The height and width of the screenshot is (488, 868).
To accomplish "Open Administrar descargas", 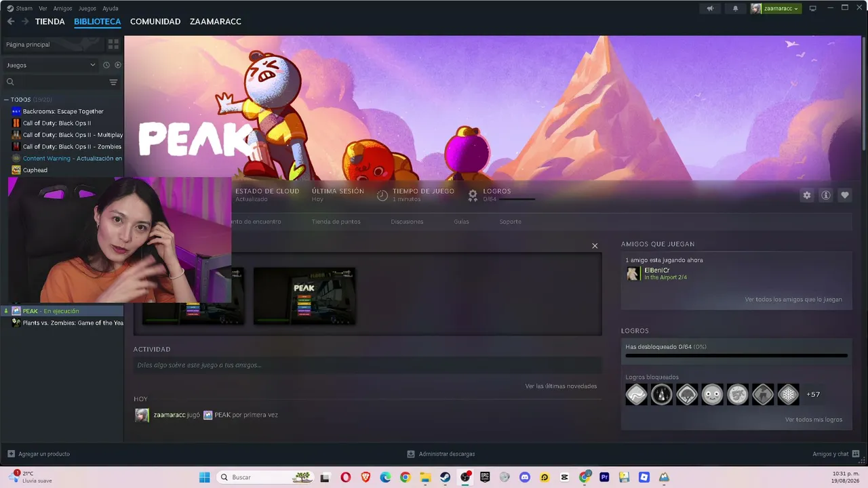I will pos(441,454).
